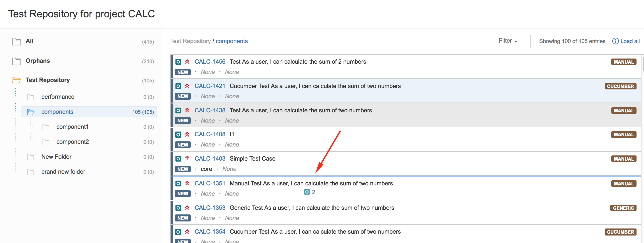Click the CUCUMBER badge on CALC-1421
The height and width of the screenshot is (243, 644).
pos(620,86)
